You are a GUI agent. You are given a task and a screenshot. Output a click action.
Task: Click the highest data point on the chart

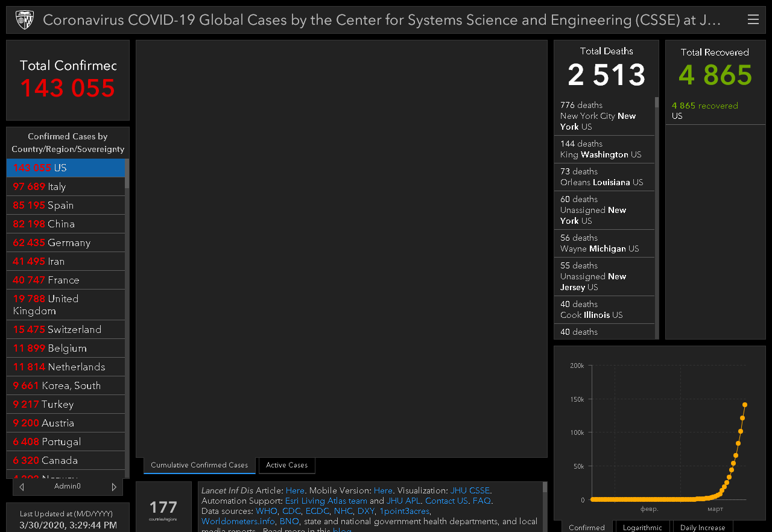[745, 405]
